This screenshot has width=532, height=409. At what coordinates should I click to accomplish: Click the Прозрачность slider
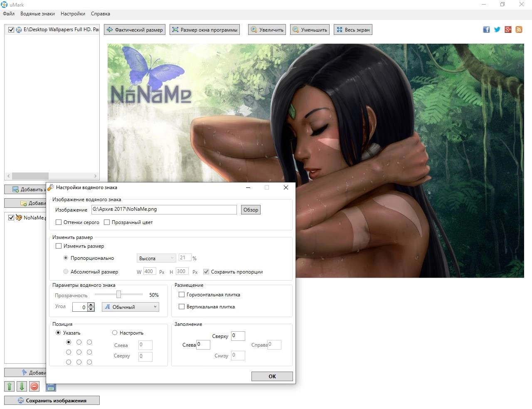pyautogui.click(x=118, y=295)
